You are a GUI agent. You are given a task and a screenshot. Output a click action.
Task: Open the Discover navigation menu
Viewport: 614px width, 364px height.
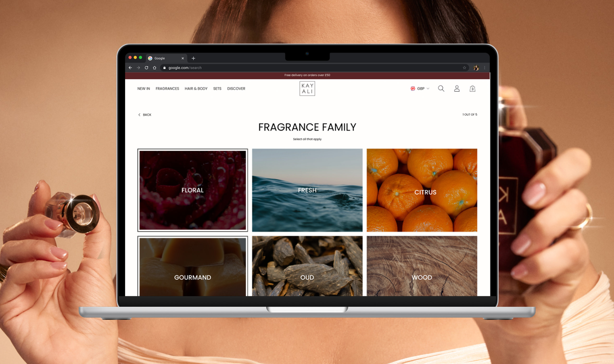(236, 89)
